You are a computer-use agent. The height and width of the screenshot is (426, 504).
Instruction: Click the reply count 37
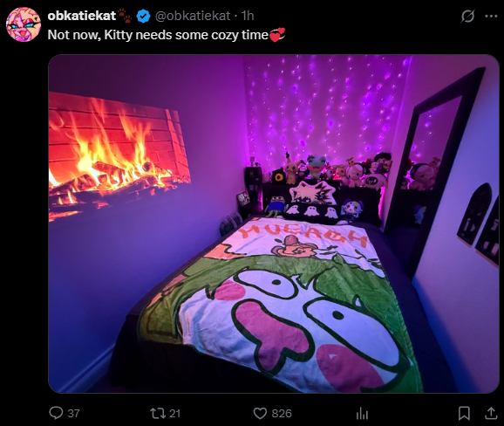point(73,413)
